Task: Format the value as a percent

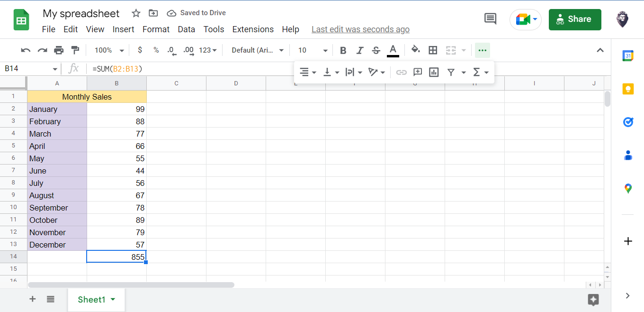Action: pos(156,50)
